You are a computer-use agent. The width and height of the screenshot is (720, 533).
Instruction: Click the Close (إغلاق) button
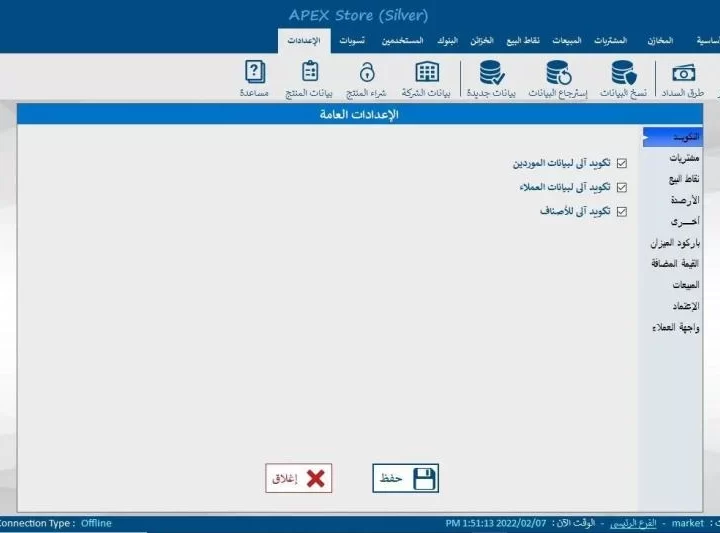pos(298,478)
